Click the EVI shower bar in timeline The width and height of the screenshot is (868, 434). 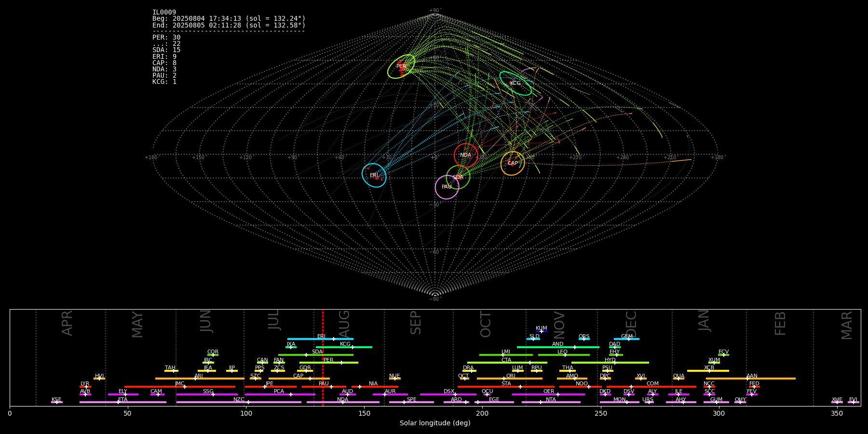[854, 402]
